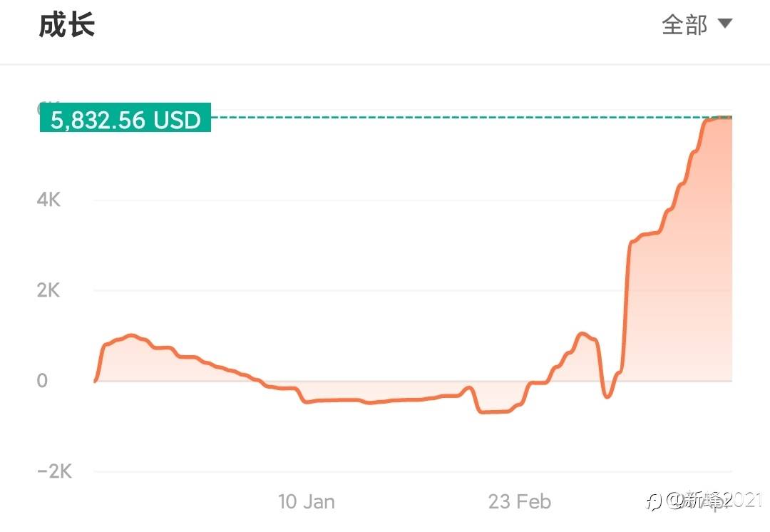This screenshot has width=770, height=532.
Task: Select the 10 Jan date marker
Action: (306, 501)
